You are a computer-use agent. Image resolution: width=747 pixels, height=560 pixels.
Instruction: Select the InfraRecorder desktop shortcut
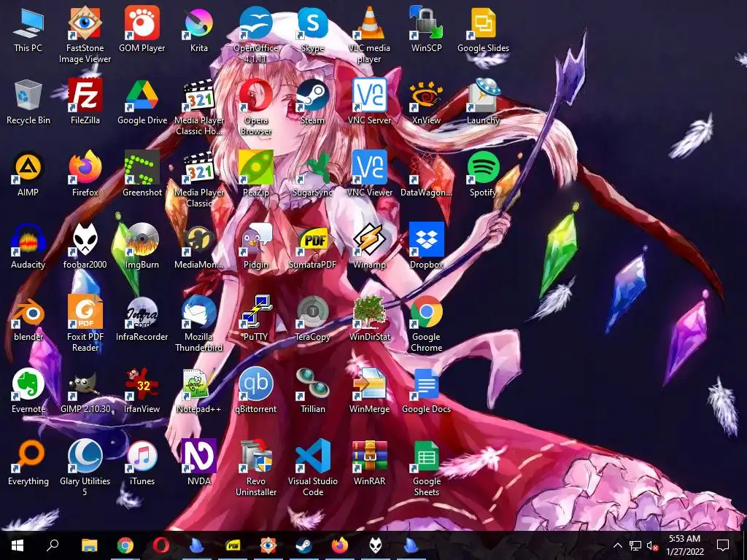click(x=142, y=318)
